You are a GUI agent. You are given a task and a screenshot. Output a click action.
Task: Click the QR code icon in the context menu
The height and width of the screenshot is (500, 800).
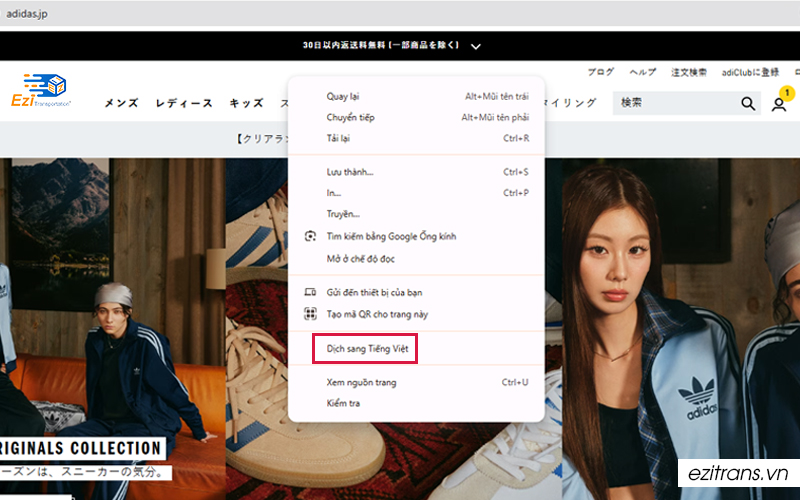[x=310, y=313]
